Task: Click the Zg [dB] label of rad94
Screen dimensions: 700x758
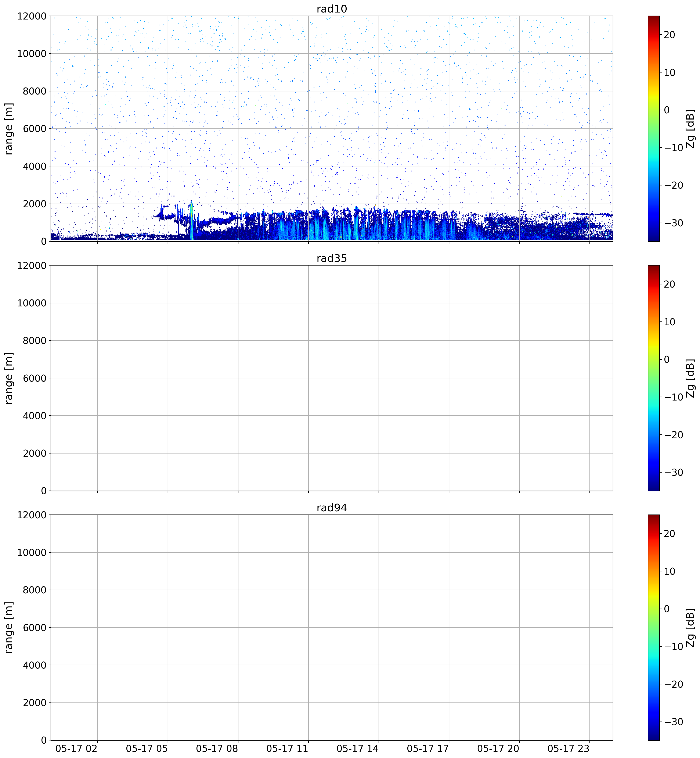Action: (691, 627)
